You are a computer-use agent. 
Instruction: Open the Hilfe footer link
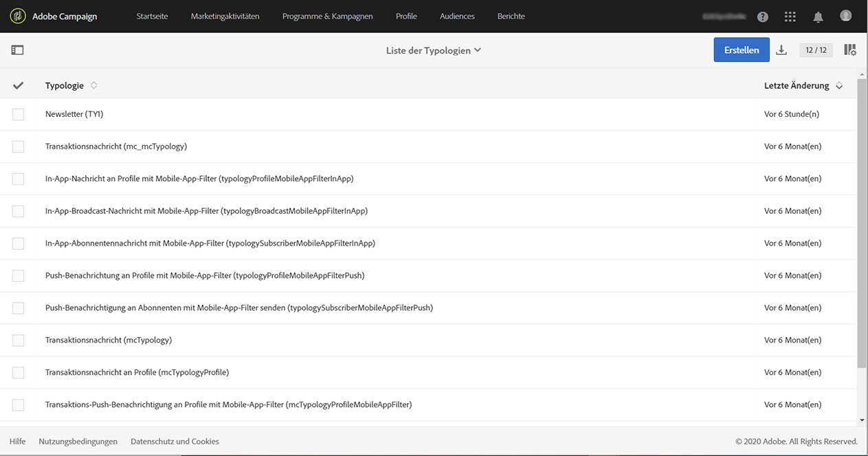coord(17,442)
